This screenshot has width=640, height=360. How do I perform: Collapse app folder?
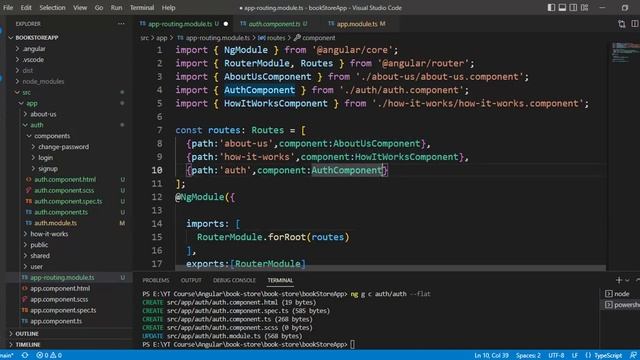click(32, 103)
